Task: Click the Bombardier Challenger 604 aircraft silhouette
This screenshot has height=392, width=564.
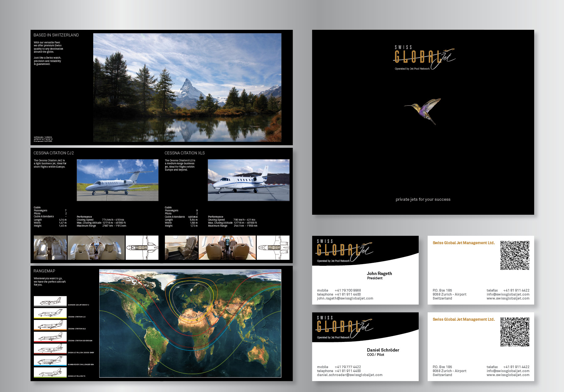Action: click(50, 361)
